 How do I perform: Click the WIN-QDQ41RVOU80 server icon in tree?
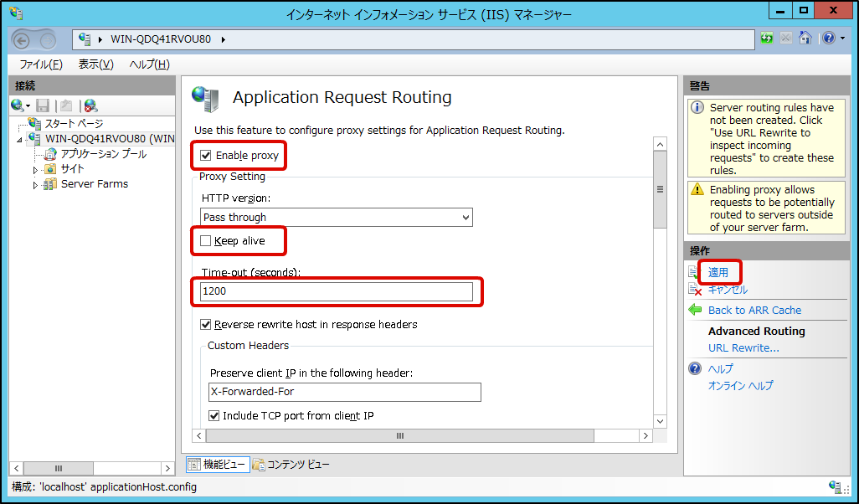point(34,139)
